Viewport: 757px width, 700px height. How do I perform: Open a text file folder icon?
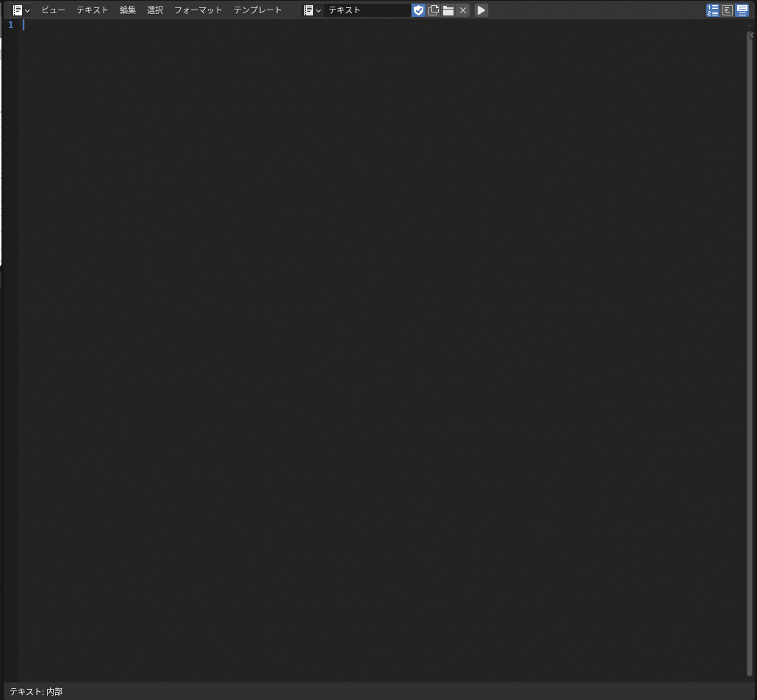point(448,10)
